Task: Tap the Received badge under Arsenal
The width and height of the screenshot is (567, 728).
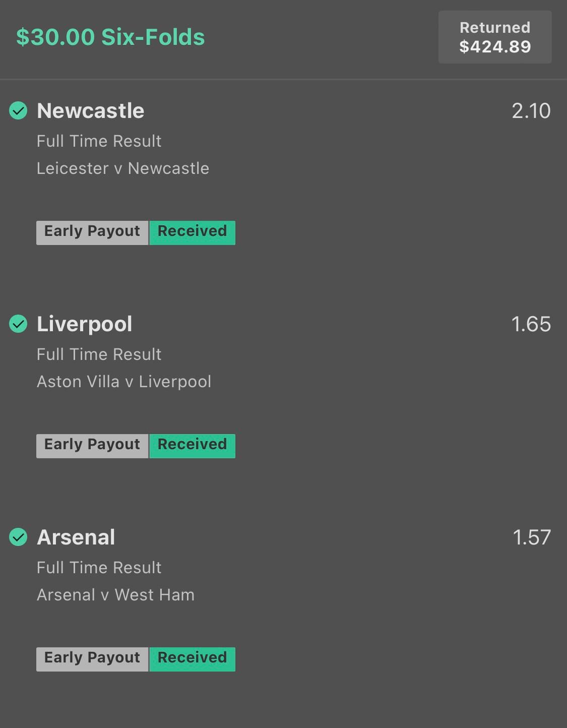Action: [x=193, y=659]
